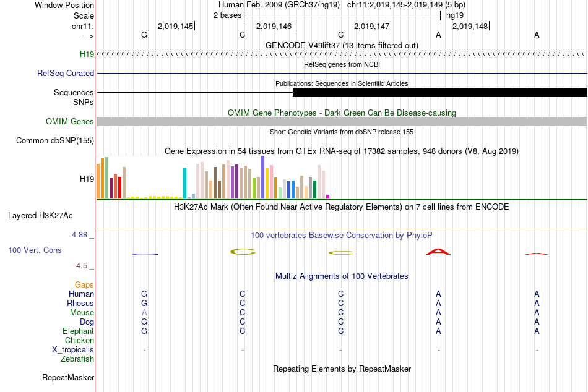Select the Layered H3K27Ac label
This screenshot has width=588, height=392.
click(40, 216)
